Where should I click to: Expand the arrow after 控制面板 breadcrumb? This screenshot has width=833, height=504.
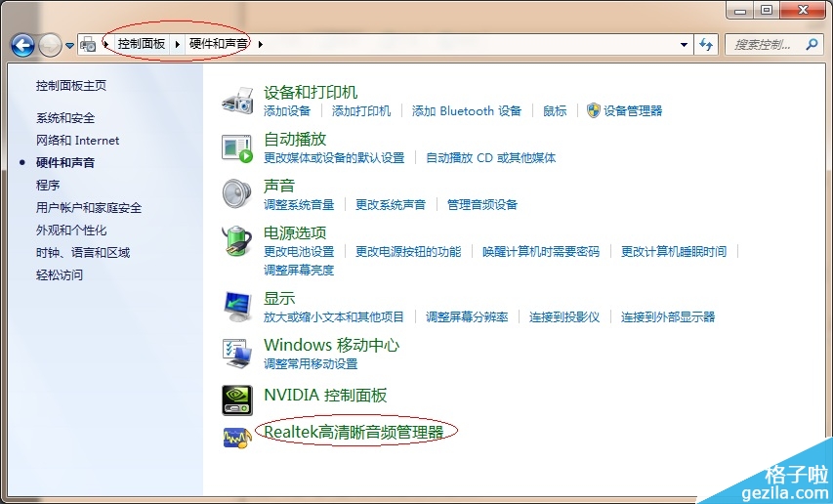pyautogui.click(x=177, y=44)
